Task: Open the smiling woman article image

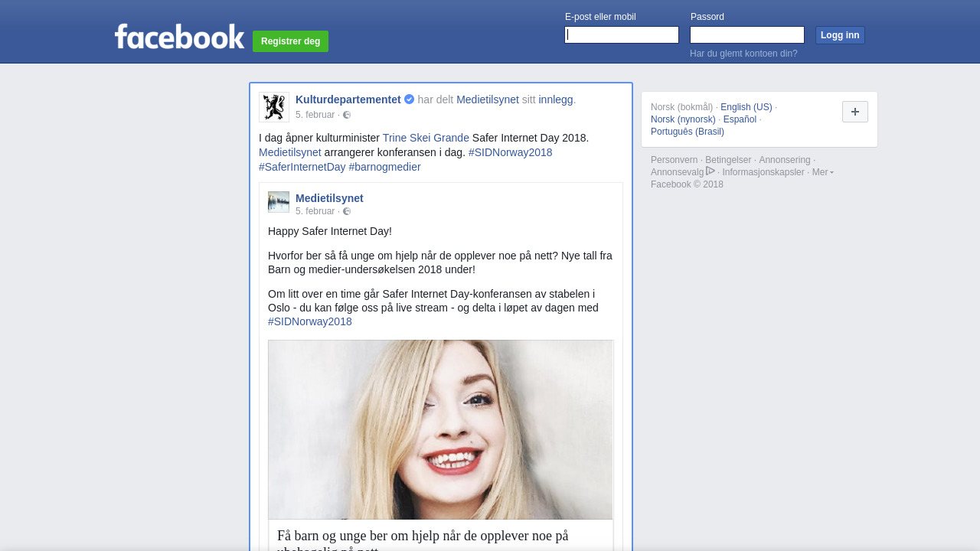Action: pos(441,430)
